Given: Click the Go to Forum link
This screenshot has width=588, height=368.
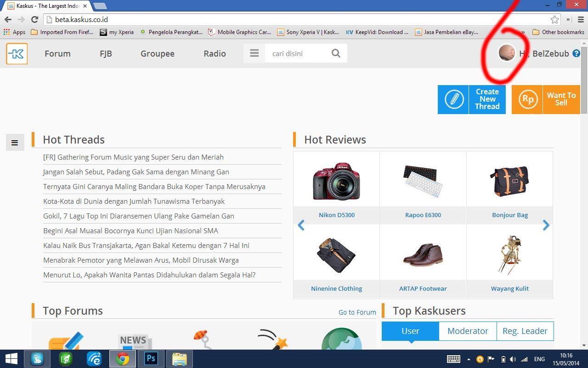Looking at the screenshot, I should [357, 312].
